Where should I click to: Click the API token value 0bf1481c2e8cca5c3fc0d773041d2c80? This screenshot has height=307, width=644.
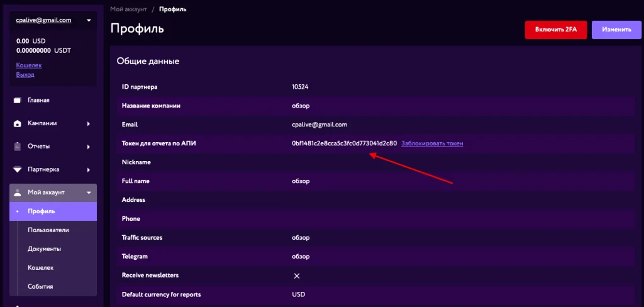(x=344, y=143)
